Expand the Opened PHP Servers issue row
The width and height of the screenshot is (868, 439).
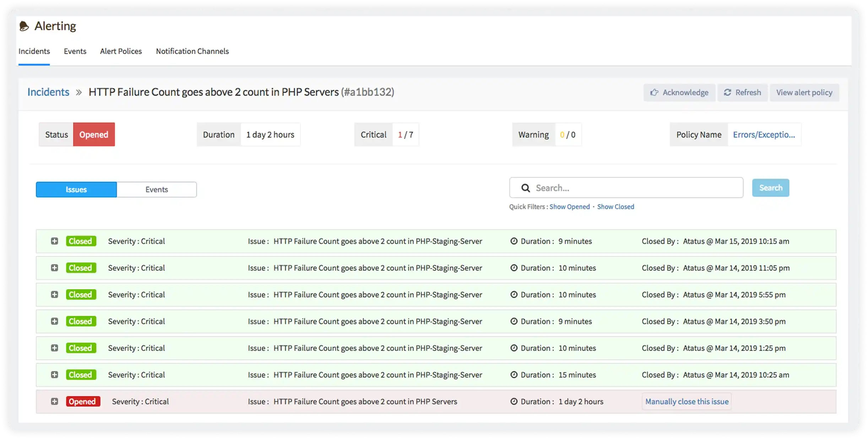(54, 401)
